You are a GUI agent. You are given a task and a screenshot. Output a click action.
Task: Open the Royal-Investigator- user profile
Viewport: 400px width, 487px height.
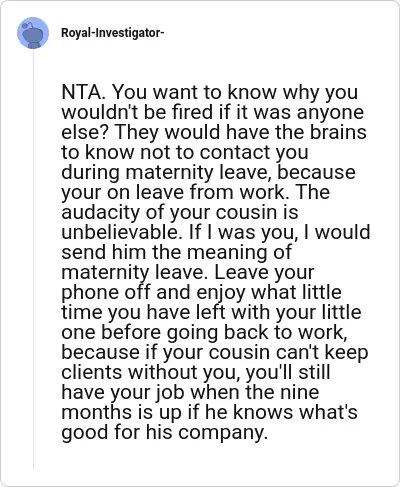112,33
